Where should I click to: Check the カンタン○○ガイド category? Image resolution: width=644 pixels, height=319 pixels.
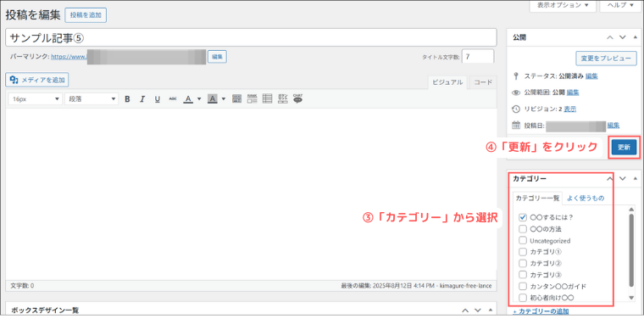523,286
